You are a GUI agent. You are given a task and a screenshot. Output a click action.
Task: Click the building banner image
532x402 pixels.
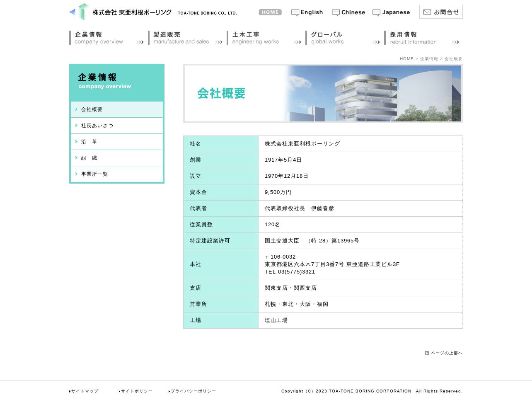[x=323, y=93]
